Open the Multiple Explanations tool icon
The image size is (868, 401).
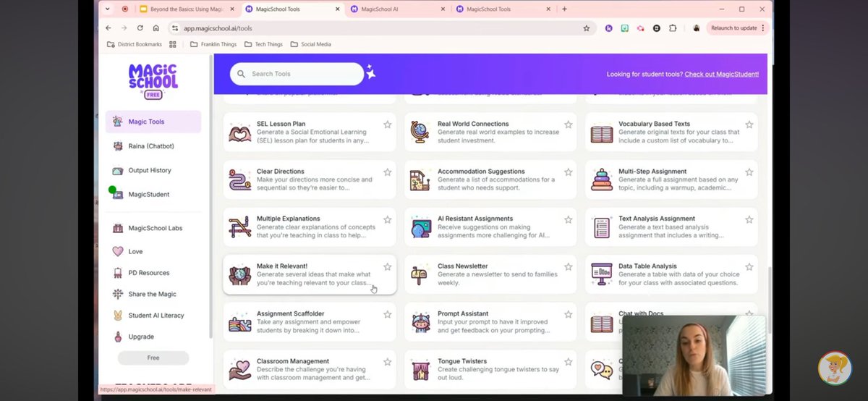[x=240, y=227]
